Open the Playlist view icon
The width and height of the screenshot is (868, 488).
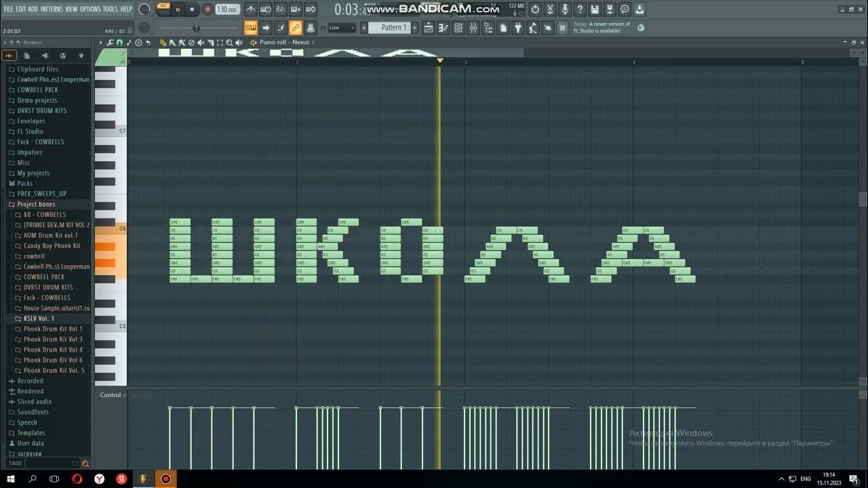click(x=429, y=28)
